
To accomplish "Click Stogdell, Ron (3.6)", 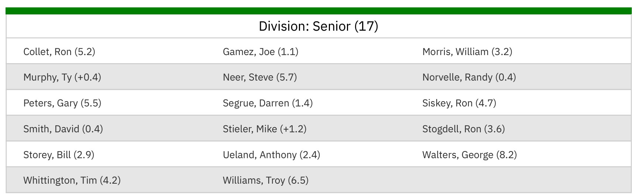I will (463, 129).
